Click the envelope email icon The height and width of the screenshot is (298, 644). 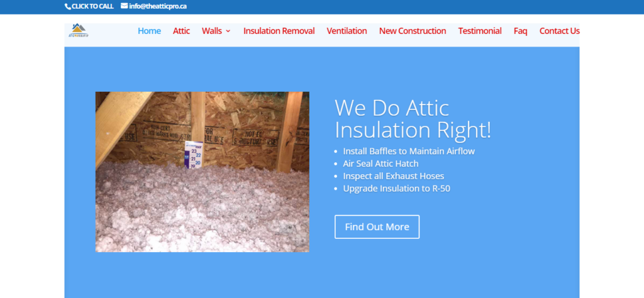(x=124, y=6)
